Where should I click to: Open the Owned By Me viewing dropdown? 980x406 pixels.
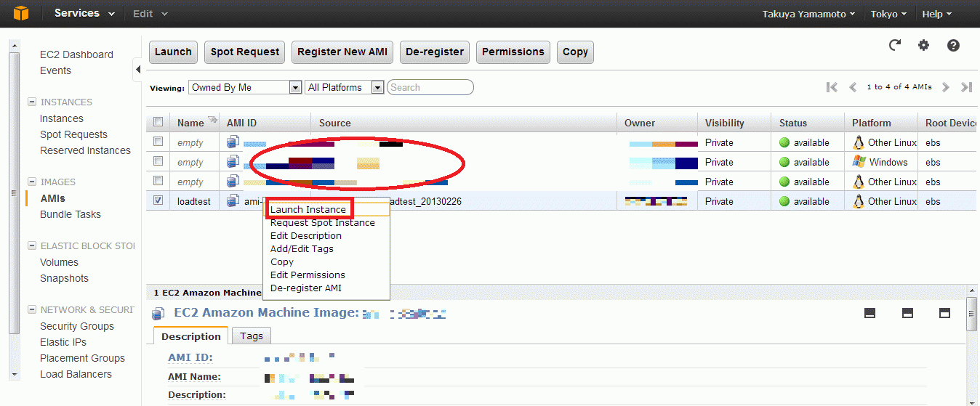pyautogui.click(x=245, y=87)
